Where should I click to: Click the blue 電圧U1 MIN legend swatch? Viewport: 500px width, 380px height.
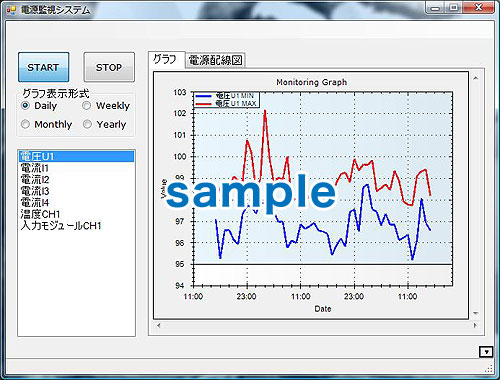203,96
